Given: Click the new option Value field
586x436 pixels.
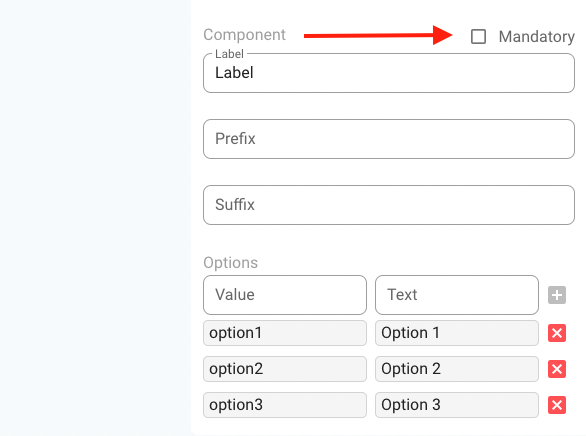Looking at the screenshot, I should click(285, 295).
